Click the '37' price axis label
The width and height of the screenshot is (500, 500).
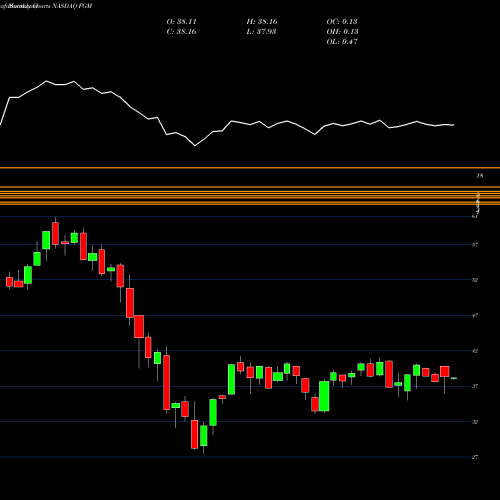tap(475, 386)
